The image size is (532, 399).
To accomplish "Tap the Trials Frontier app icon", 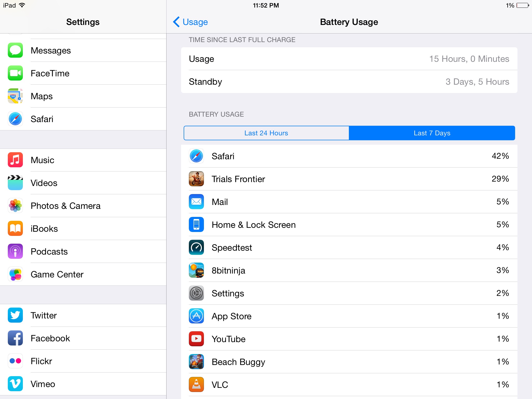I will point(196,179).
